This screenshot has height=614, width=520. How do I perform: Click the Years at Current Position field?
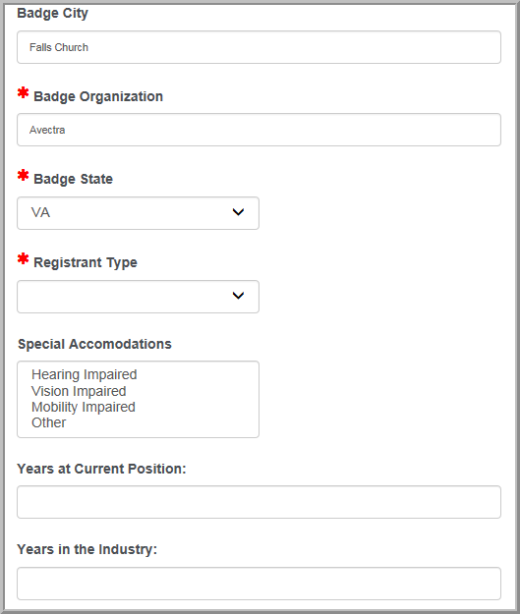pyautogui.click(x=259, y=502)
